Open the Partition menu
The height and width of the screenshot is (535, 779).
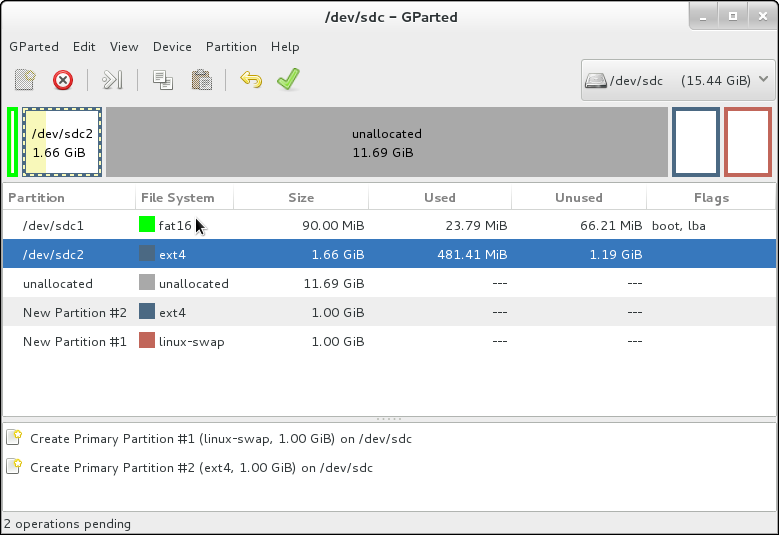pyautogui.click(x=231, y=47)
